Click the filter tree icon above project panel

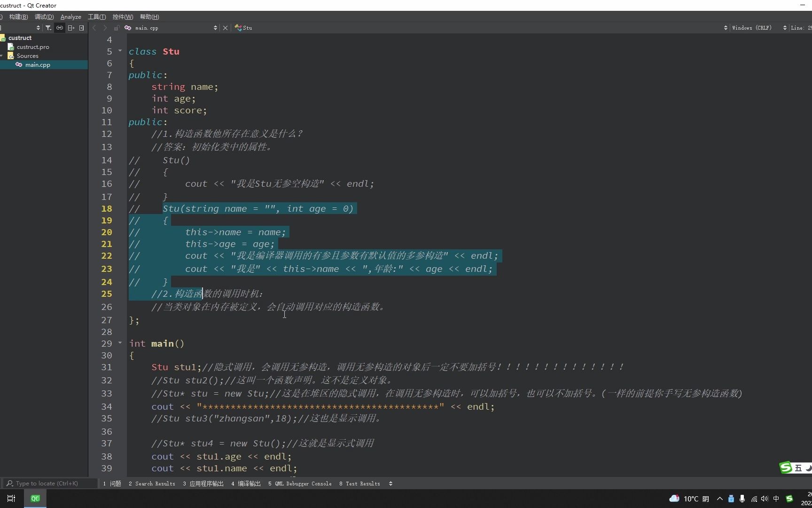click(48, 28)
